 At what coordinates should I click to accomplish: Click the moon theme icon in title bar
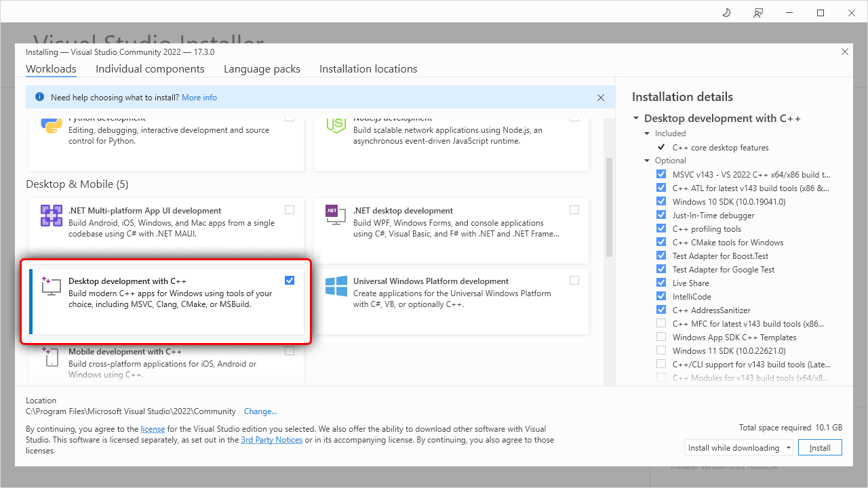pyautogui.click(x=726, y=13)
